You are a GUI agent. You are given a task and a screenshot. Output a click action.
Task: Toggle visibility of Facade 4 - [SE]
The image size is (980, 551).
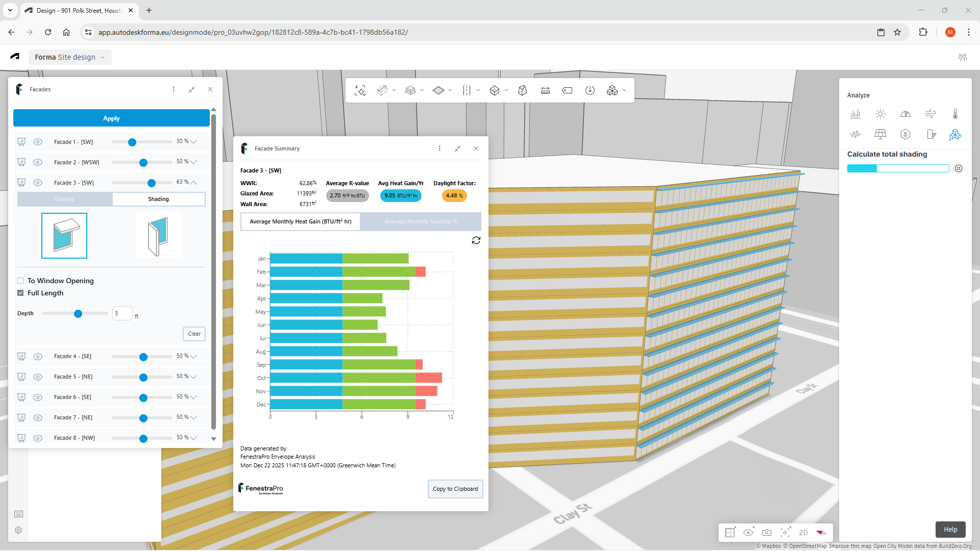pyautogui.click(x=38, y=356)
